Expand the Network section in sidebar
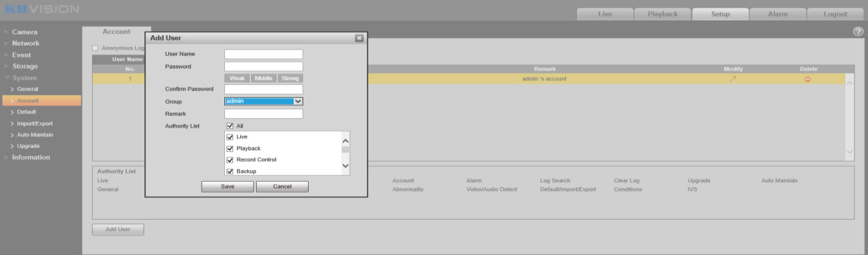The height and width of the screenshot is (255, 868). pyautogui.click(x=26, y=43)
